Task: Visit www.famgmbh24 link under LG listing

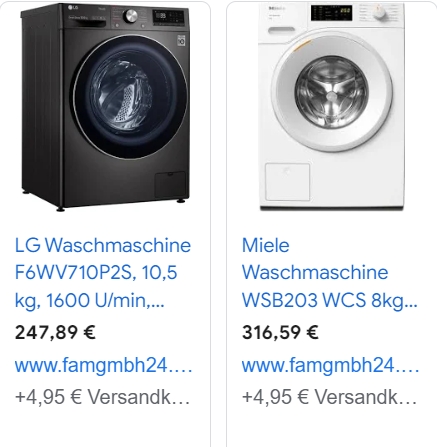Action: pos(103,365)
